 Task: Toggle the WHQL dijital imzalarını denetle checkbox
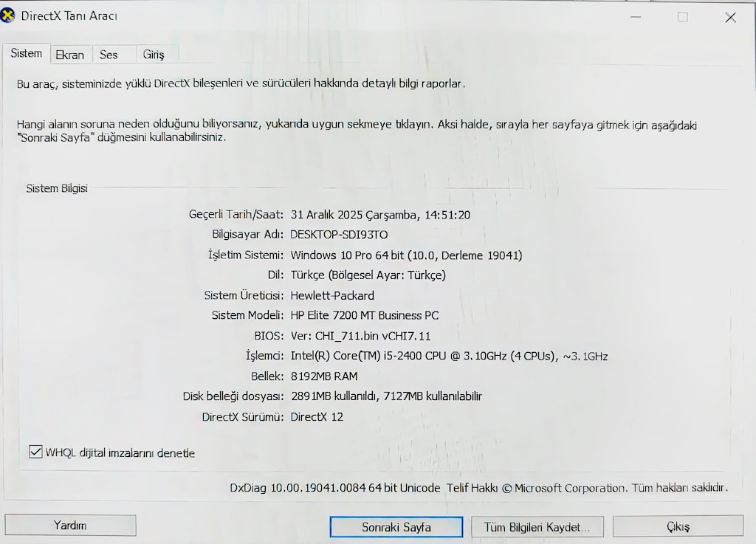click(35, 452)
